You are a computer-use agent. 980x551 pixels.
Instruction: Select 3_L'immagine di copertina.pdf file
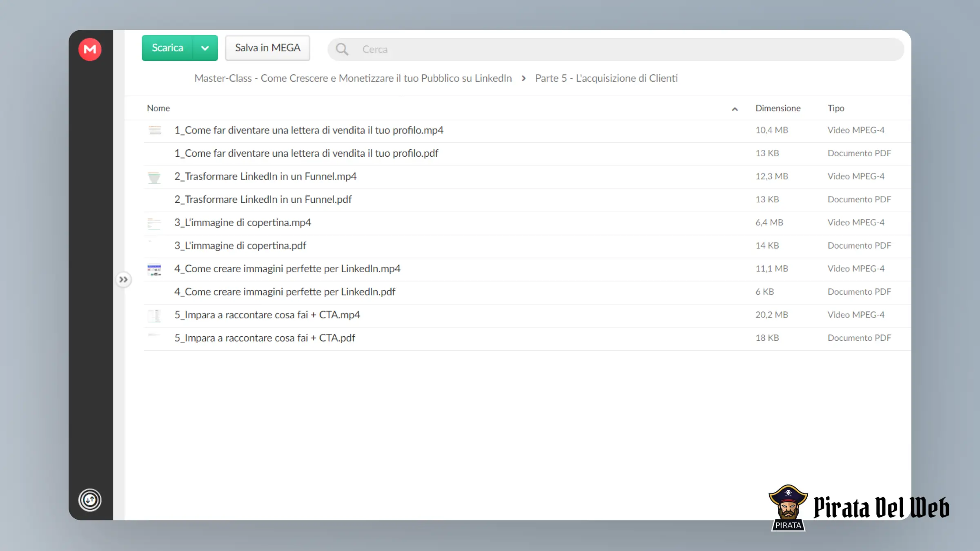[527, 246]
